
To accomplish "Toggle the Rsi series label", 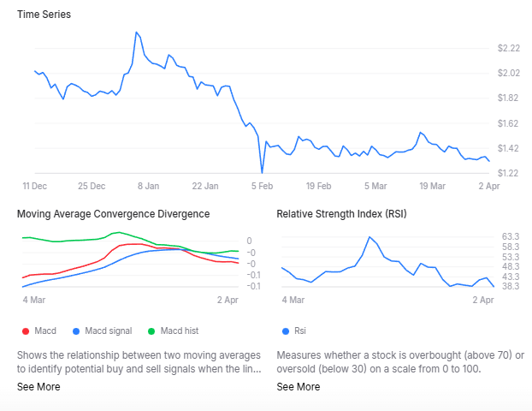I will coord(300,331).
